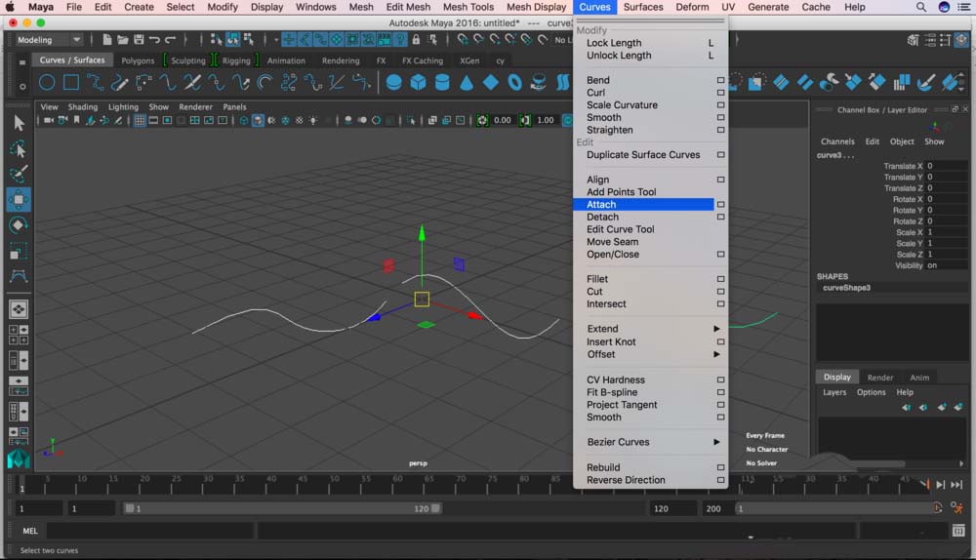Switch to the Polygons shelf tab

(x=138, y=60)
